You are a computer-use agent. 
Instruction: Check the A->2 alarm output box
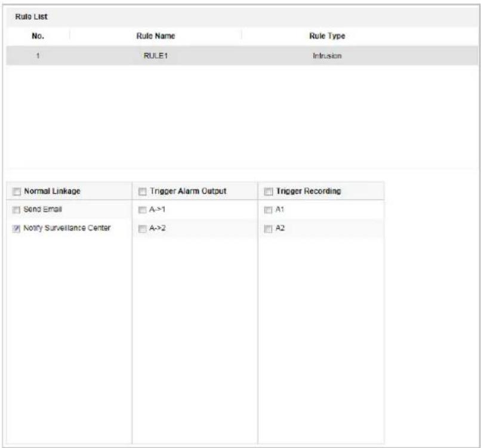click(x=143, y=228)
